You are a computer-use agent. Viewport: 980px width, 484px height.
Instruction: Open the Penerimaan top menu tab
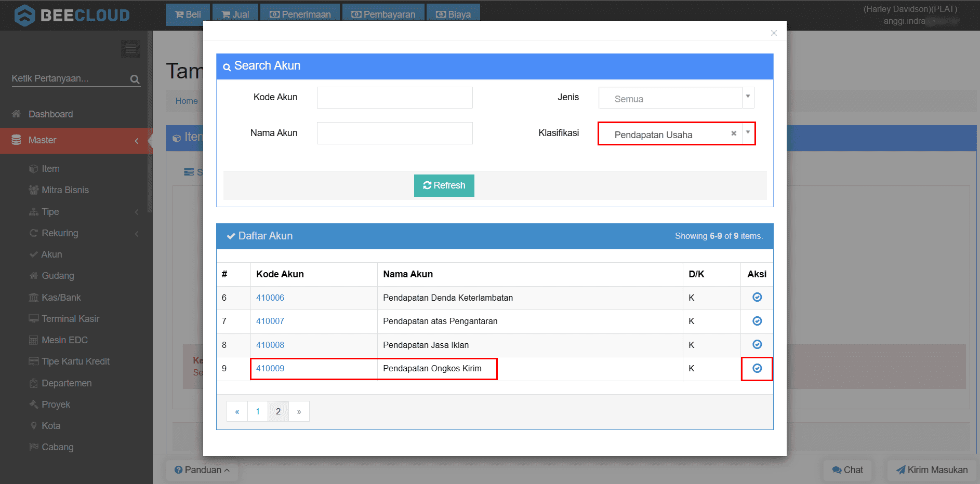click(x=300, y=15)
